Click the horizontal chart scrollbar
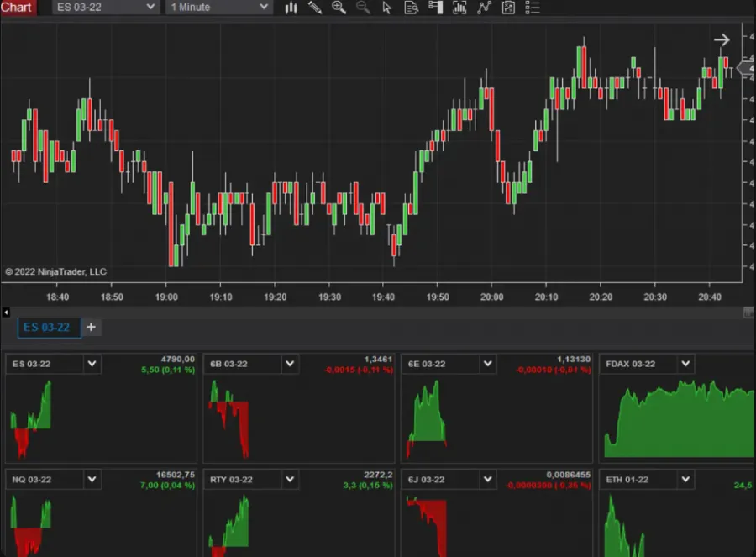 pos(378,313)
